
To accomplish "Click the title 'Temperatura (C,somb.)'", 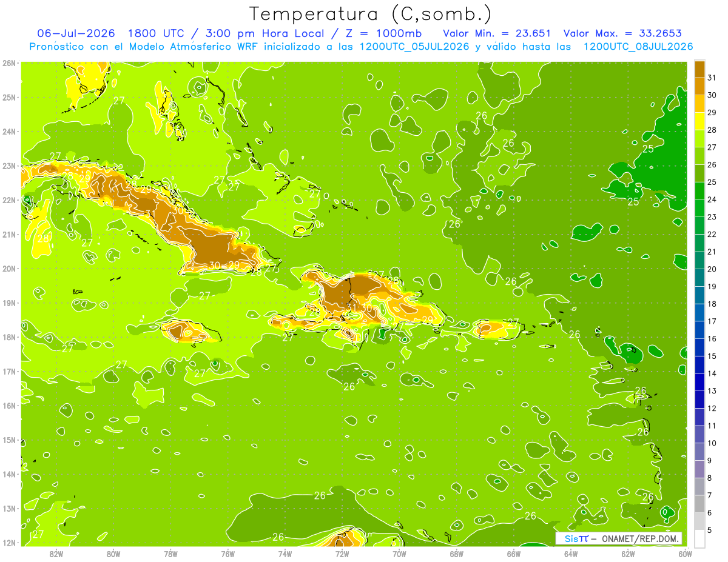I will pos(371,14).
